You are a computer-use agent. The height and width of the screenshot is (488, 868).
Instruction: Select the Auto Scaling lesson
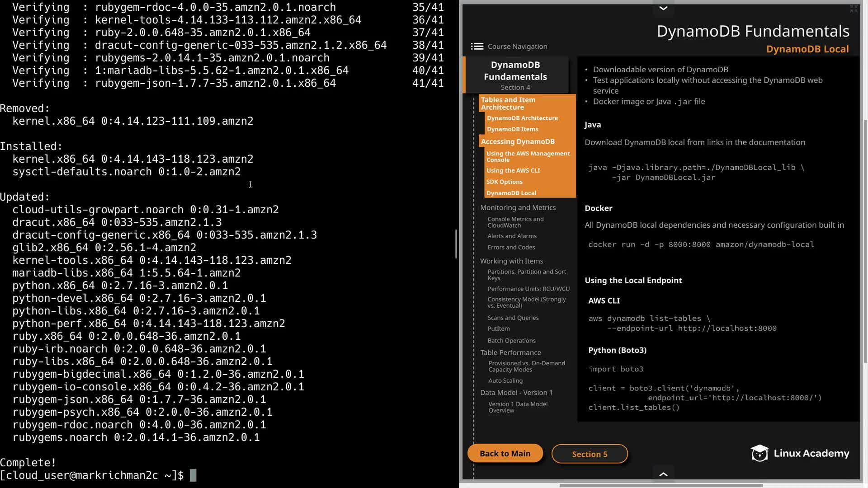click(x=505, y=380)
